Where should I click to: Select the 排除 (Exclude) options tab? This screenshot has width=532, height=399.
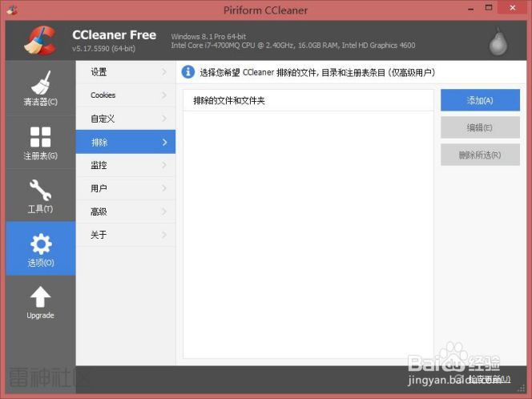(x=126, y=142)
